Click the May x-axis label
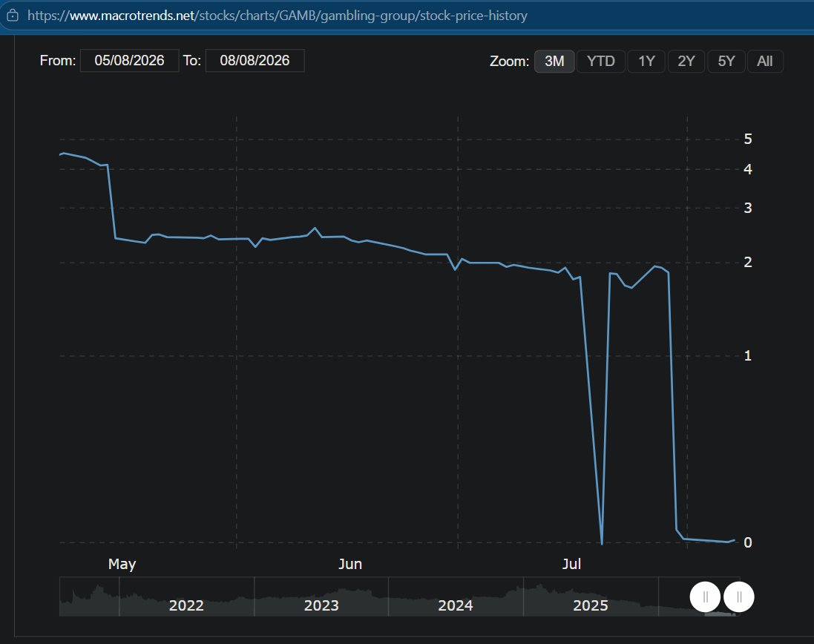Viewport: 814px width, 644px height. [x=122, y=565]
